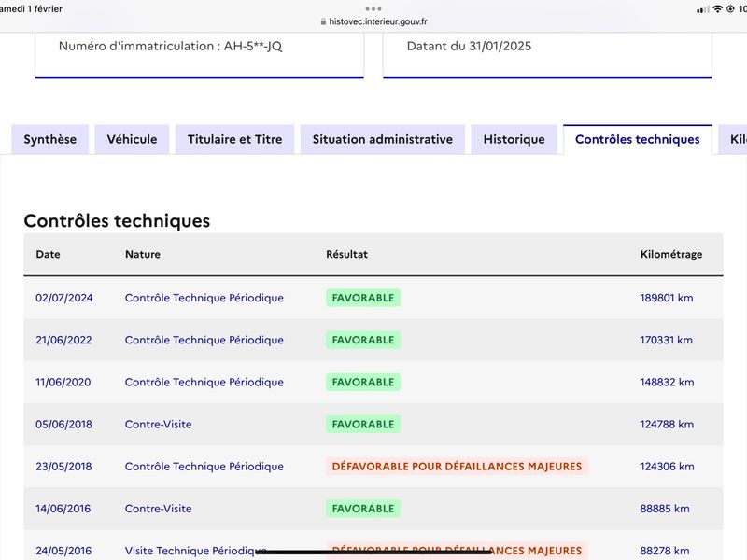
Task: Tap the cellular signal bars icon
Action: pyautogui.click(x=703, y=9)
